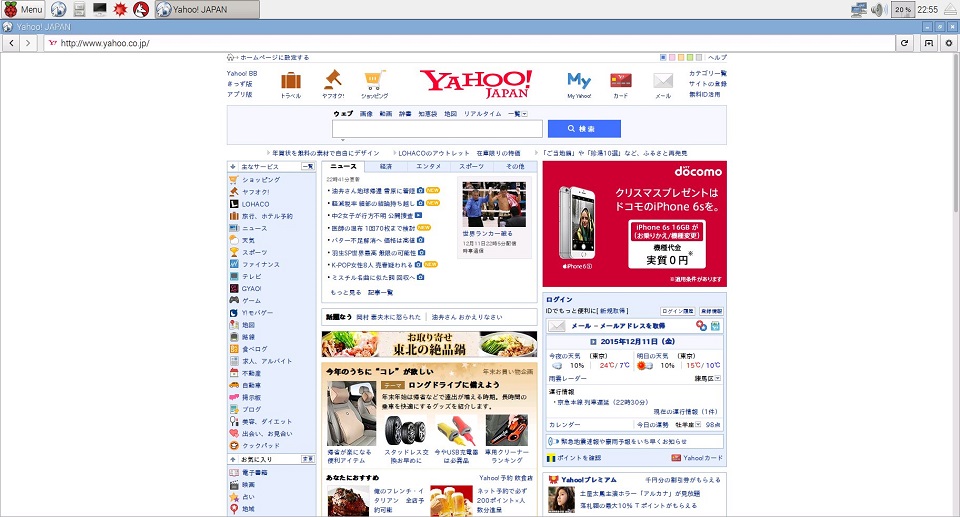
Task: Open ファイナンス in the sidebar list
Action: [261, 265]
